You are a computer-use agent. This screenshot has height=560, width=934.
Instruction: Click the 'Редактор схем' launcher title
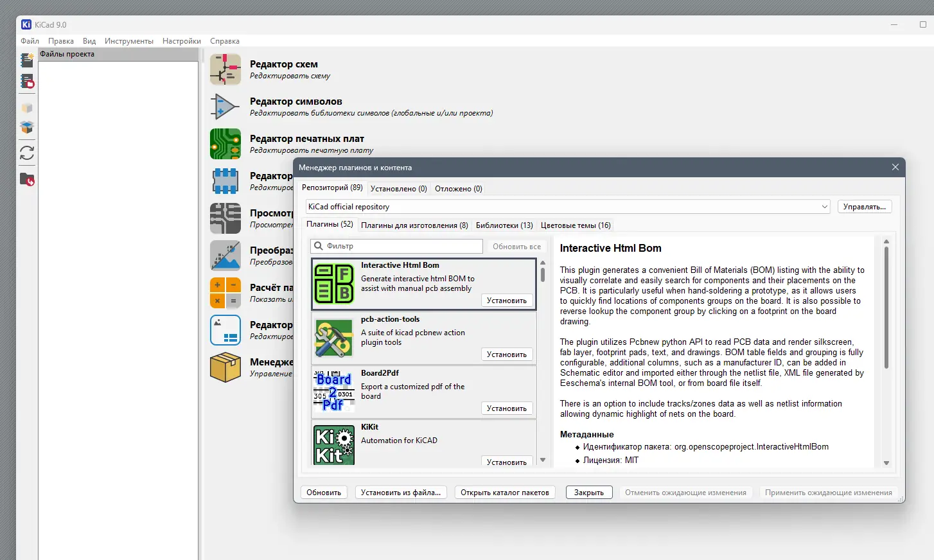click(284, 64)
